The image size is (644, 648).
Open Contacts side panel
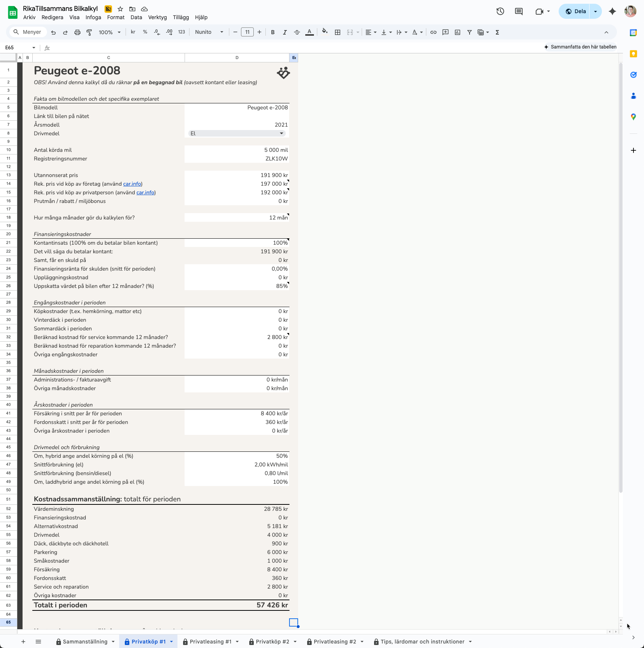(x=633, y=96)
